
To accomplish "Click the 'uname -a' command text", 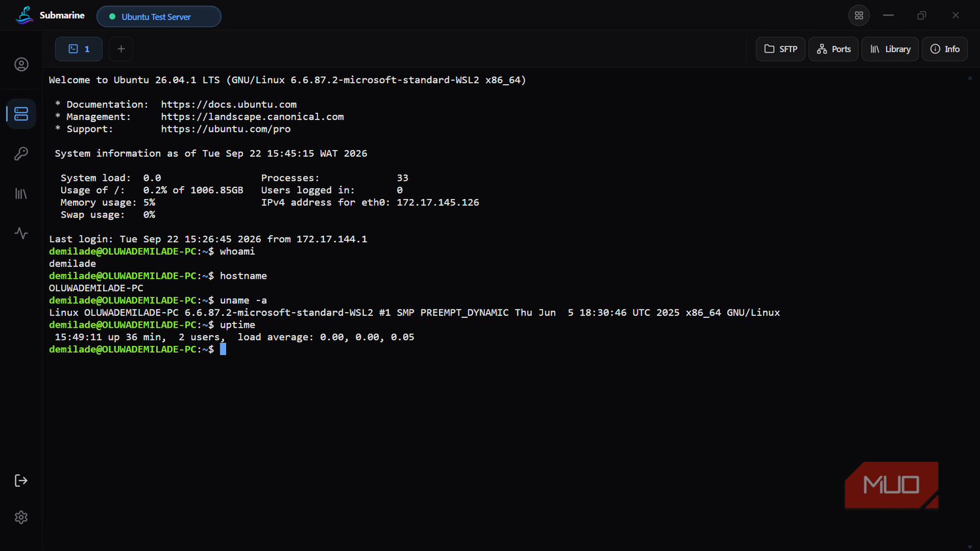I will point(243,300).
